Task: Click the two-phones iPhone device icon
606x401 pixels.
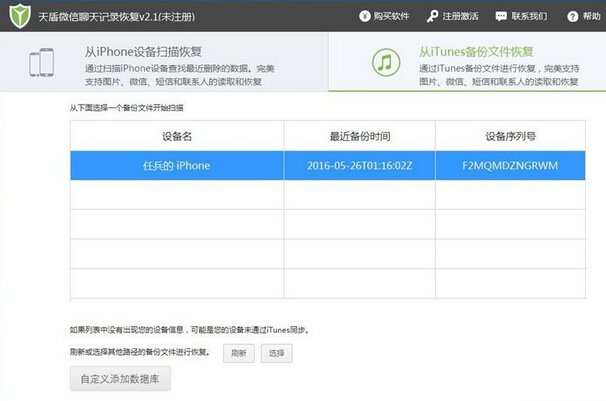Action: [x=41, y=62]
